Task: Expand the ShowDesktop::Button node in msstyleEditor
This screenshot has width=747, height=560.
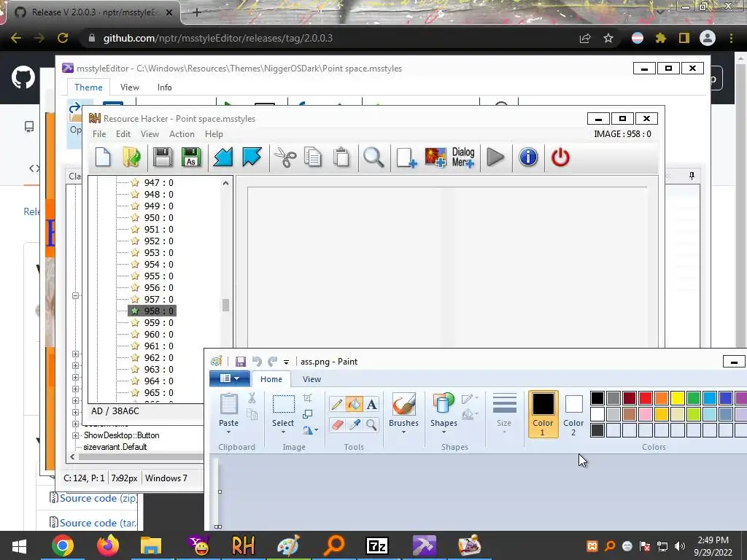Action: pos(75,435)
